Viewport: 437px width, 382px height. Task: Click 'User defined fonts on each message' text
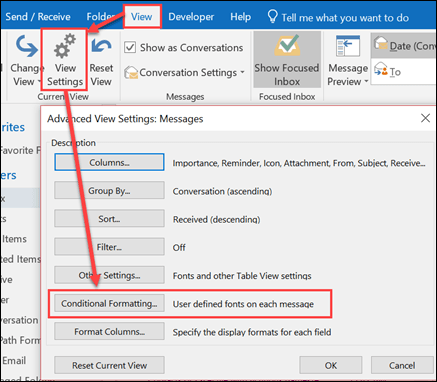click(243, 304)
